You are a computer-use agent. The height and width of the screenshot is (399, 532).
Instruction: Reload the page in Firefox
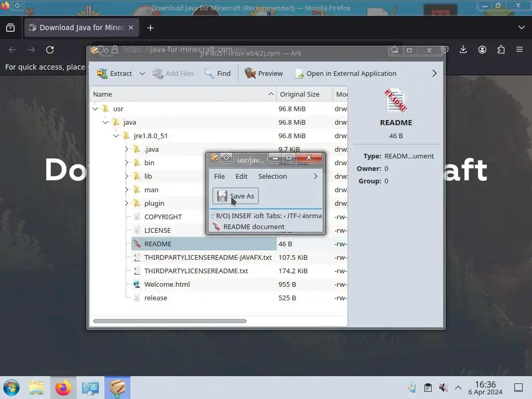50,50
